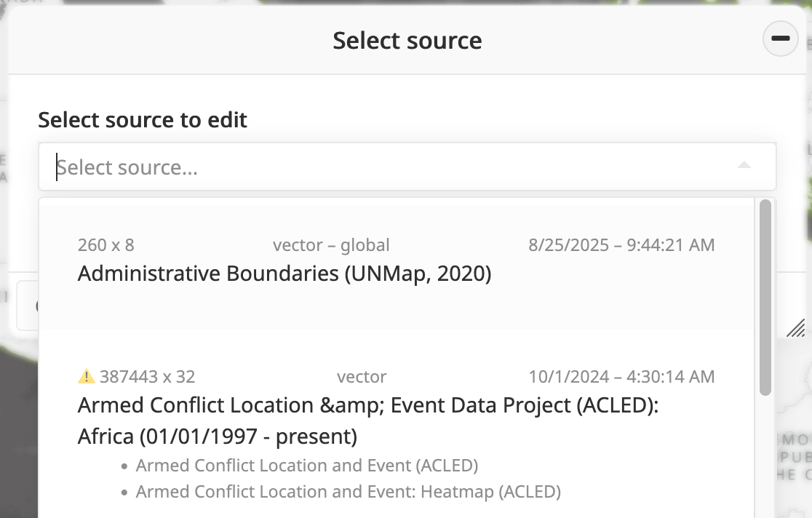Click the Select source panel header title
Viewport: 812px width, 518px height.
[407, 41]
